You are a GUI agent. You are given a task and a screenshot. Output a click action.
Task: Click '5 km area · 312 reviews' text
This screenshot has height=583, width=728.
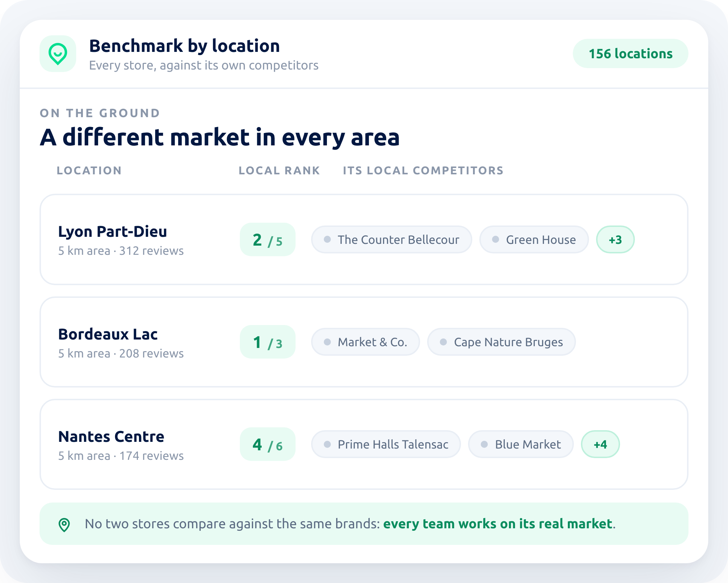click(x=121, y=251)
